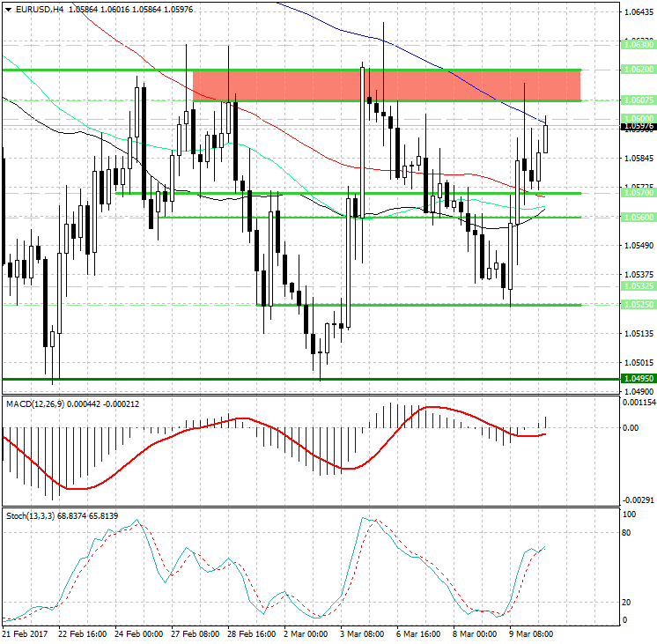Select the 2 Mar 00:00 time label

pos(306,634)
